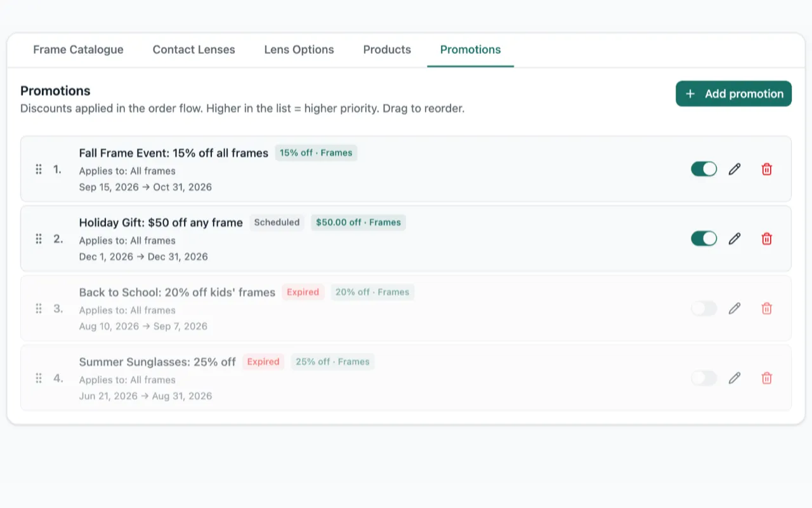Viewport: 812px width, 508px height.
Task: Click the 'Summer Sunglasses: 25% off' title
Action: point(157,362)
